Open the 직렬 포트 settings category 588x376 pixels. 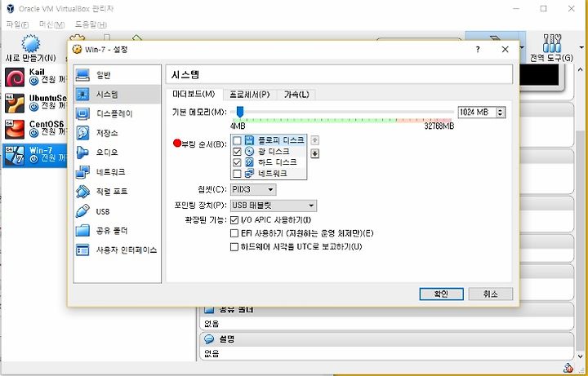(118, 192)
